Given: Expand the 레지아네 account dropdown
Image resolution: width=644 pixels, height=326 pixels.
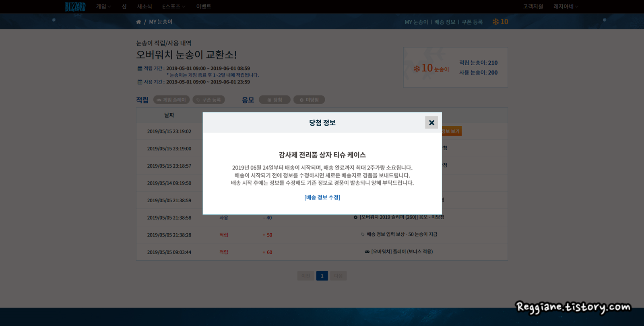Looking at the screenshot, I should [566, 6].
